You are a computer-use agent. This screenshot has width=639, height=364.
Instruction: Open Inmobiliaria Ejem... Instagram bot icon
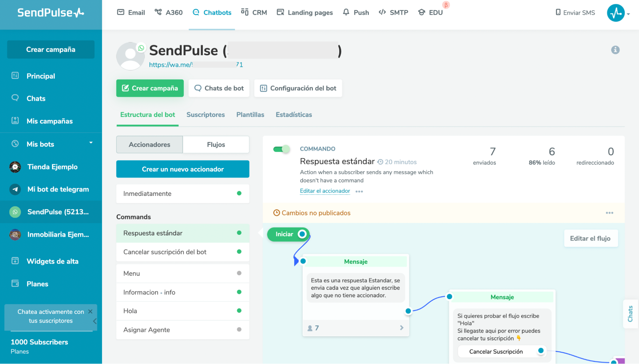point(15,235)
